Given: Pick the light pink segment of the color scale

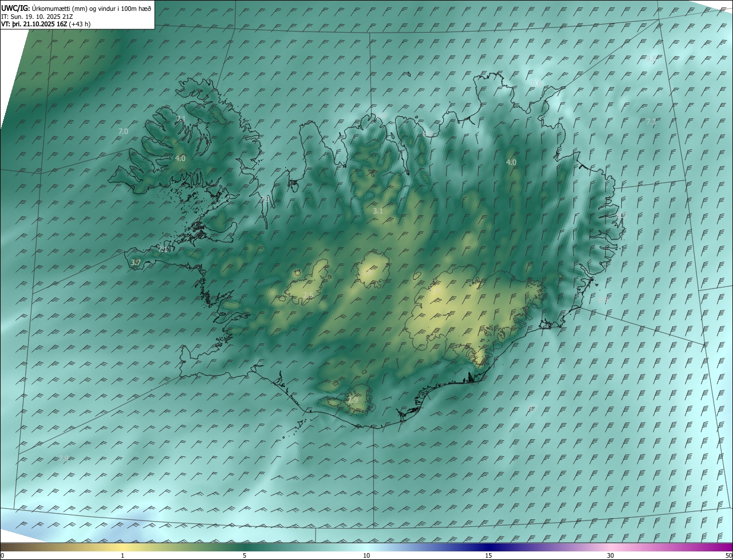Looking at the screenshot, I should pos(610,547).
